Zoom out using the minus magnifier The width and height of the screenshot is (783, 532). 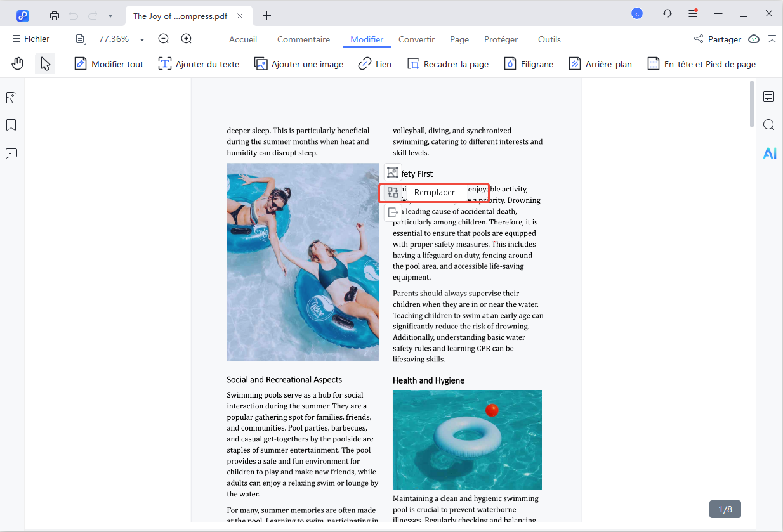click(x=163, y=38)
